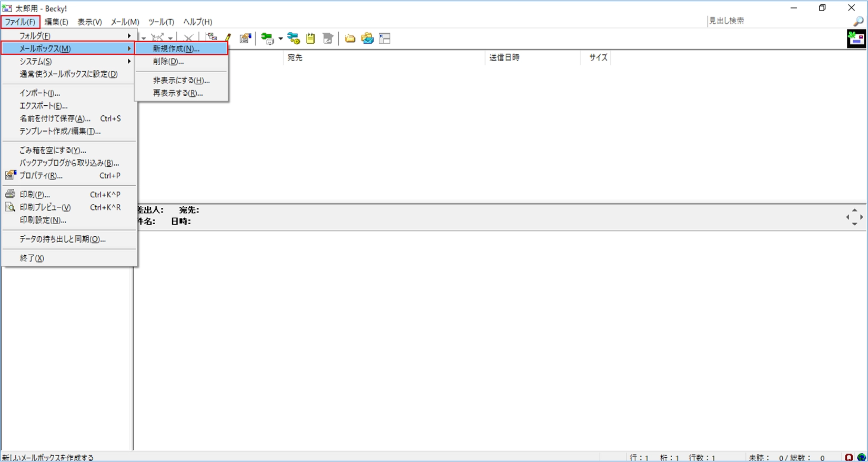Choose 印刷設定(N)... menu entry

click(x=68, y=220)
